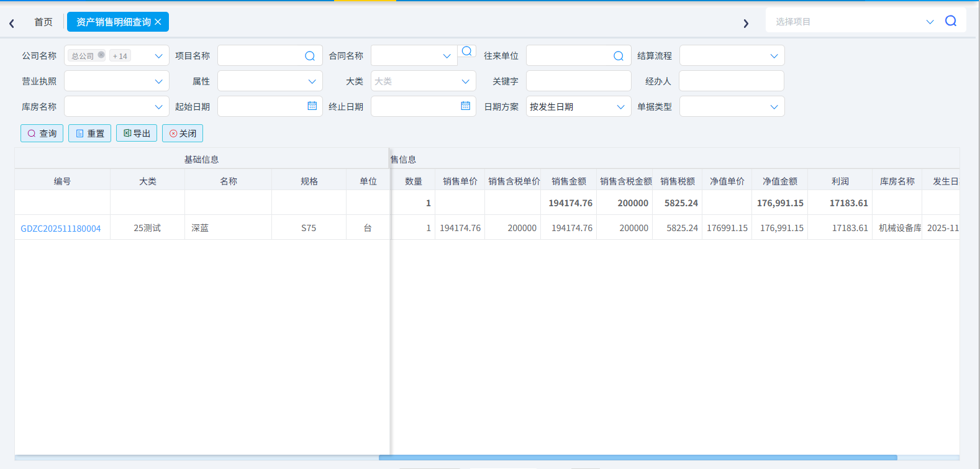The width and height of the screenshot is (980, 469).
Task: Open asset link GDZC202511180004
Action: (x=61, y=229)
